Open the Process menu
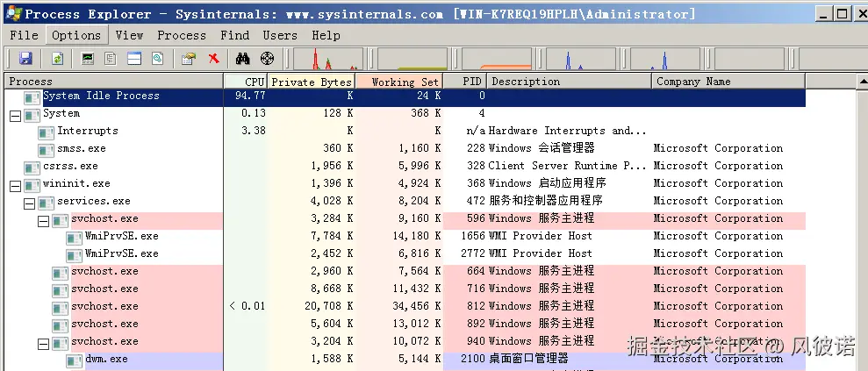 coord(182,35)
